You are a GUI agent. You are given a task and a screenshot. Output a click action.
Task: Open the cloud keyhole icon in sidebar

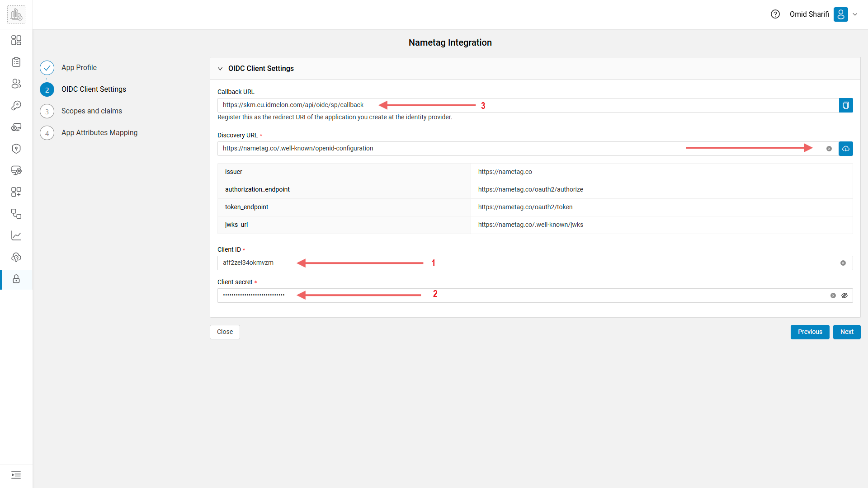click(x=16, y=258)
